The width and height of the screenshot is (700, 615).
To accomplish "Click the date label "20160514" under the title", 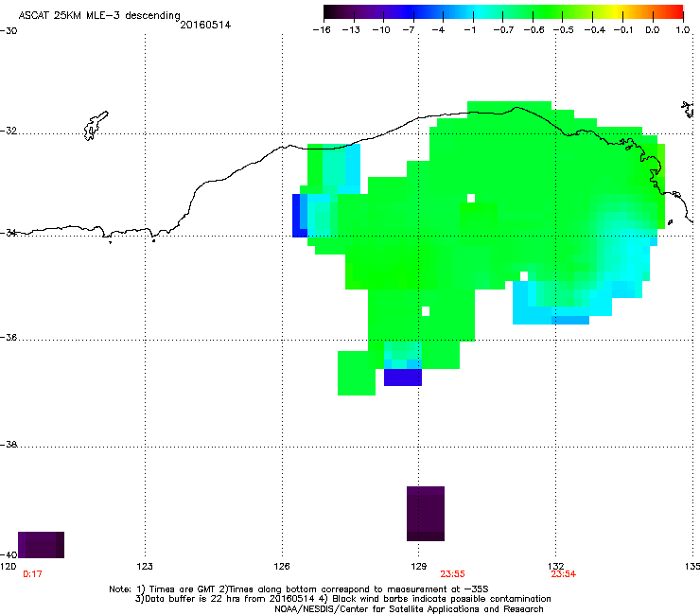I will click(205, 26).
